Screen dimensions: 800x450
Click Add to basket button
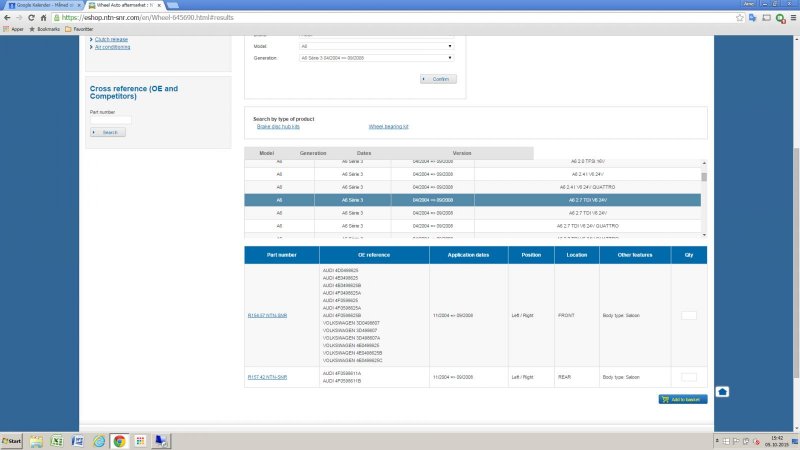(683, 399)
